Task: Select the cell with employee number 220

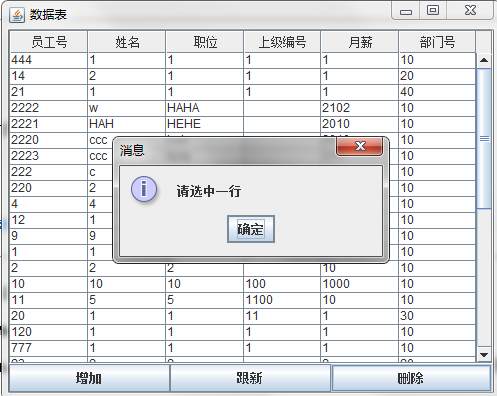Action: (x=49, y=188)
